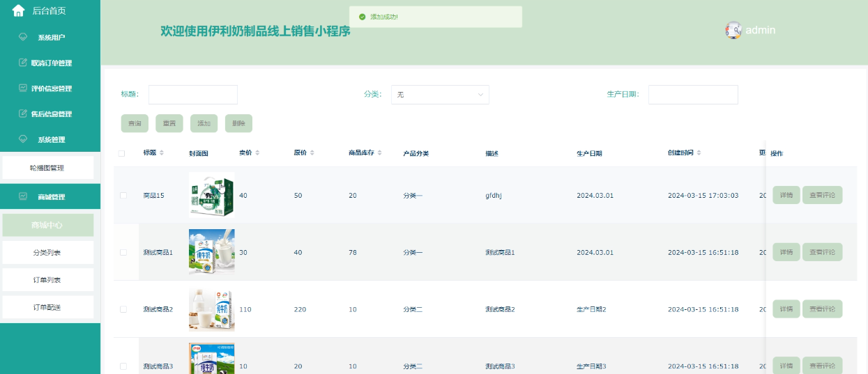Click creation time 2024-03-15 17:03:03
The width and height of the screenshot is (868, 374).
pyautogui.click(x=703, y=196)
